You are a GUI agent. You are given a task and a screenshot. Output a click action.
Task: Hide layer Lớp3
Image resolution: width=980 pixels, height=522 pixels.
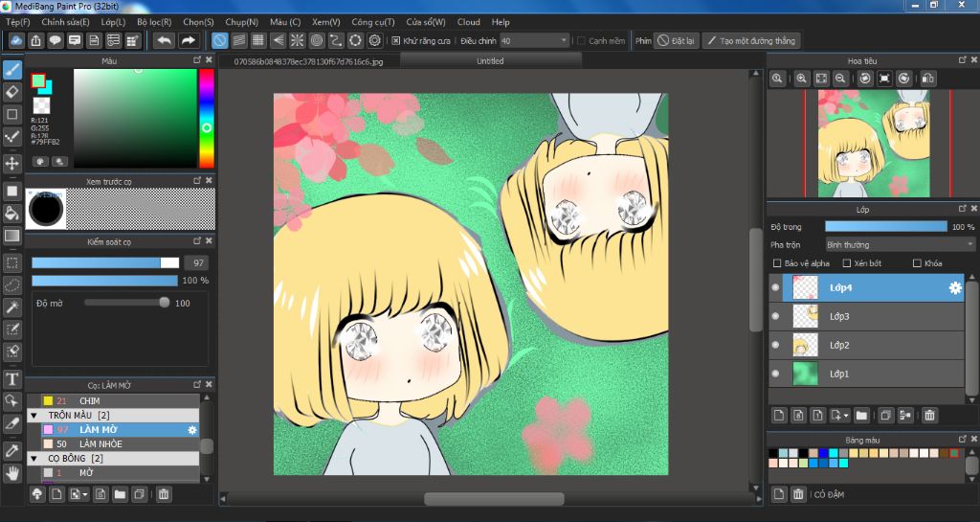click(775, 316)
